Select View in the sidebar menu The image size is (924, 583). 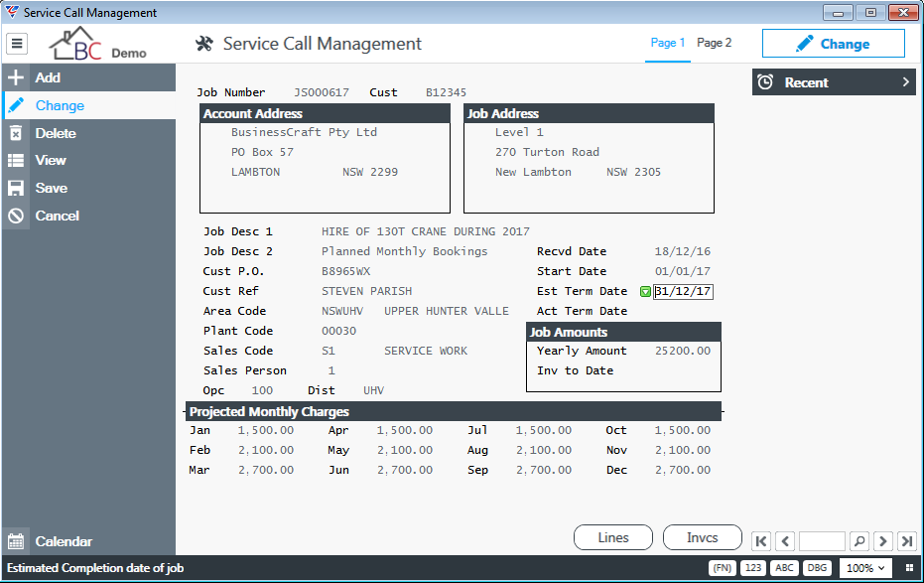click(x=88, y=160)
